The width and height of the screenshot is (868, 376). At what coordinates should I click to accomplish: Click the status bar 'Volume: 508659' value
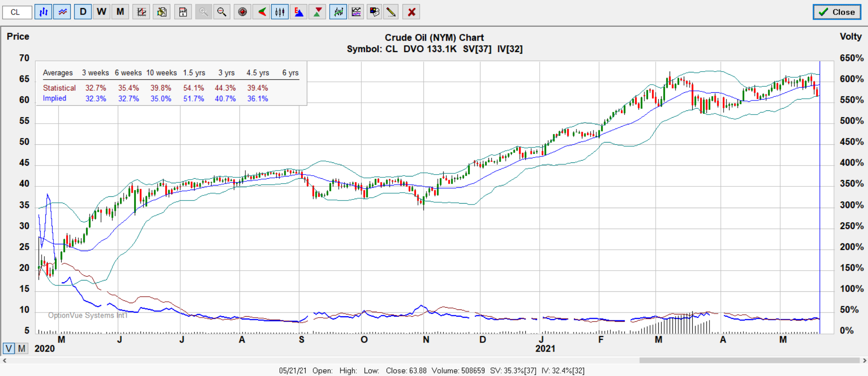pos(458,371)
